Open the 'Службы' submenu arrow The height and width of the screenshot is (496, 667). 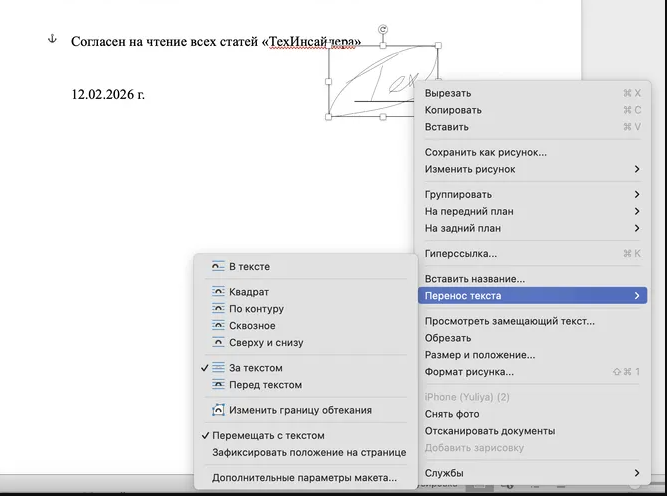coord(637,473)
